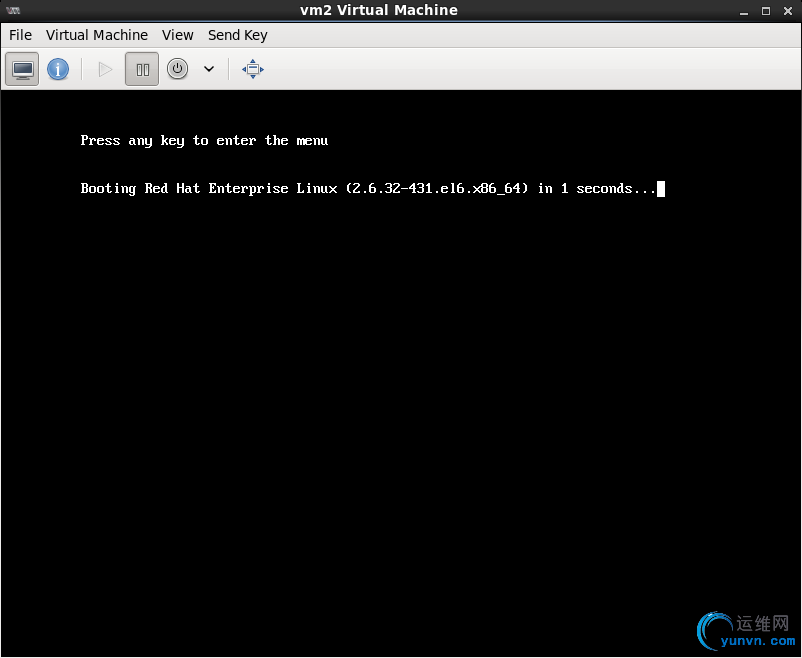
Task: Switch to fullscreen view icon
Action: pos(253,69)
